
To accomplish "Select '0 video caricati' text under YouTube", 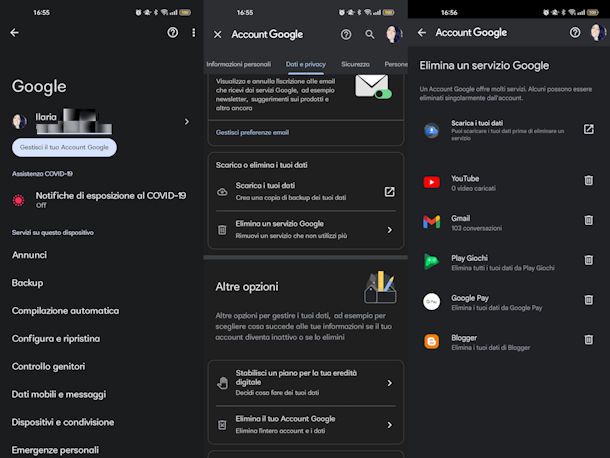I will pyautogui.click(x=473, y=188).
